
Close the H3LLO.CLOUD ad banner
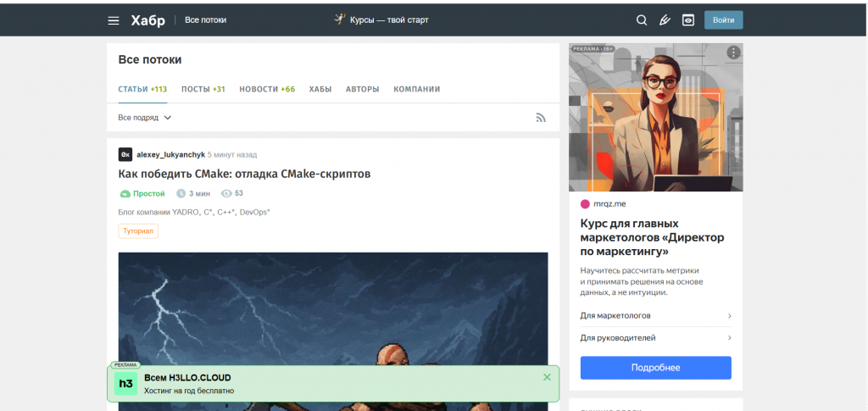coord(547,377)
